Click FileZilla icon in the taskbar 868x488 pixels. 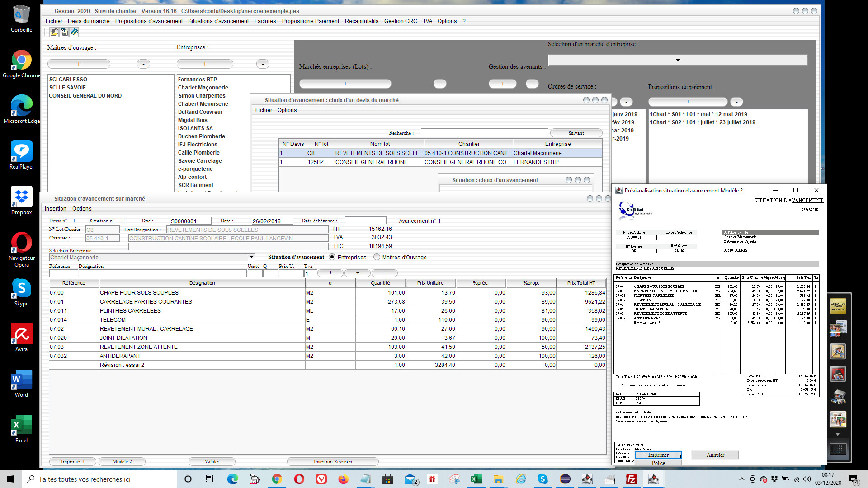[632, 479]
